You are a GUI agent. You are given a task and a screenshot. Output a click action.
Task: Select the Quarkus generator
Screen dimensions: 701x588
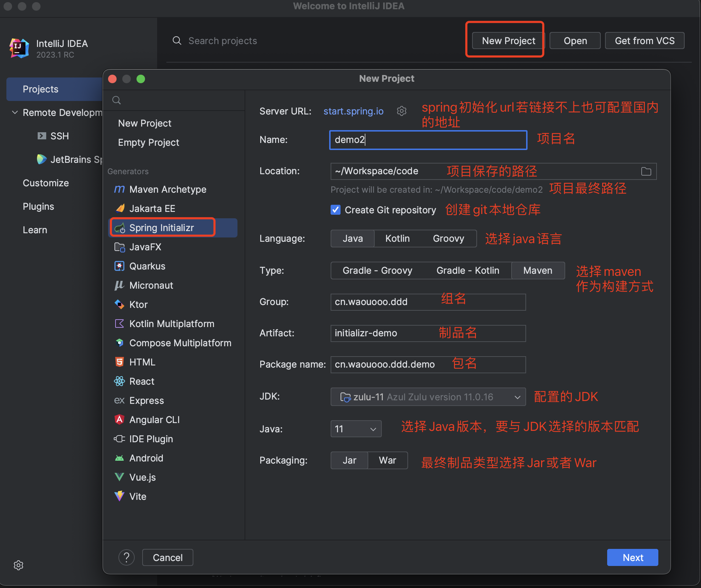click(x=147, y=266)
